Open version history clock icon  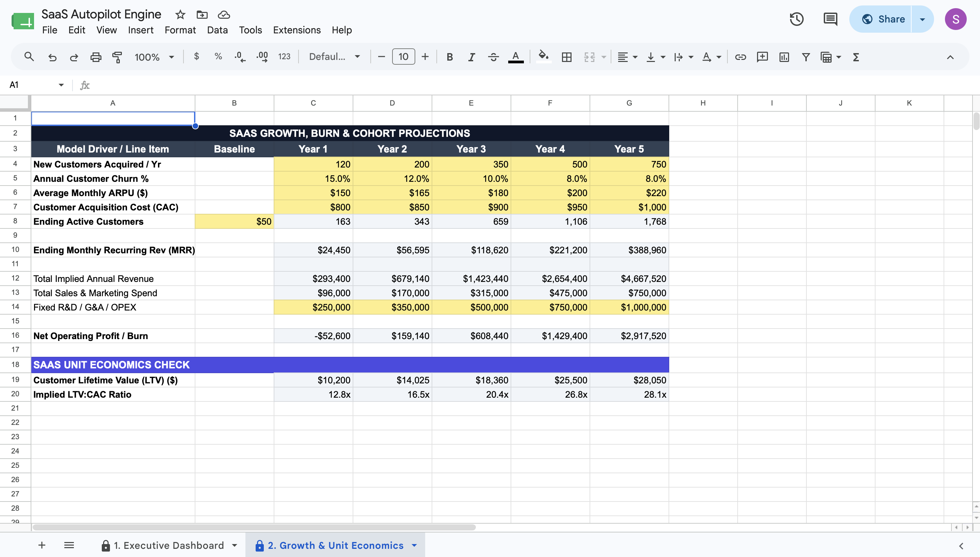coord(797,19)
